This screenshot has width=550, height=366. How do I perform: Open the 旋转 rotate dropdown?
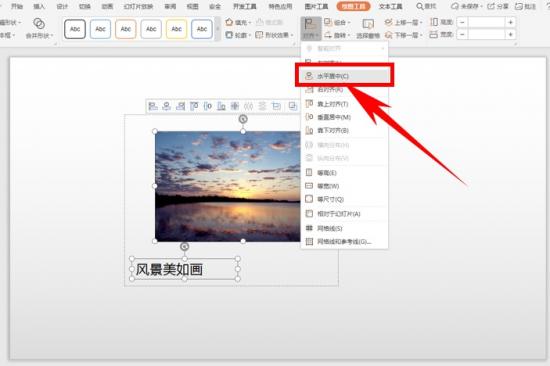337,35
